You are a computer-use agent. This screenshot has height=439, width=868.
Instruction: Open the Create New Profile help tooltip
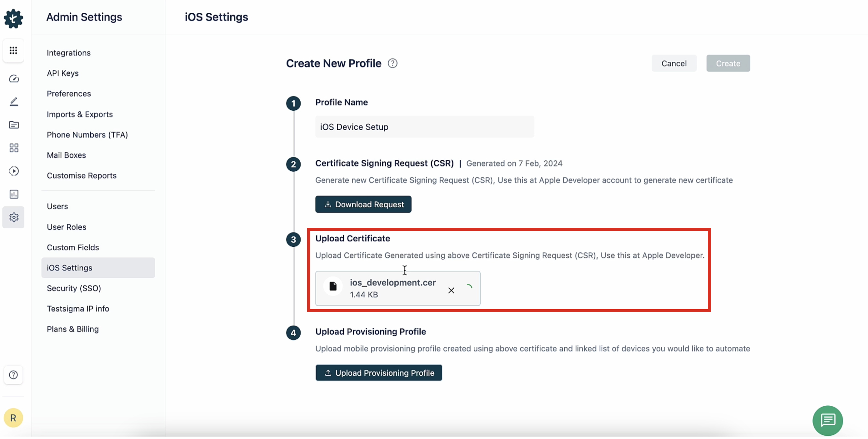(x=392, y=63)
